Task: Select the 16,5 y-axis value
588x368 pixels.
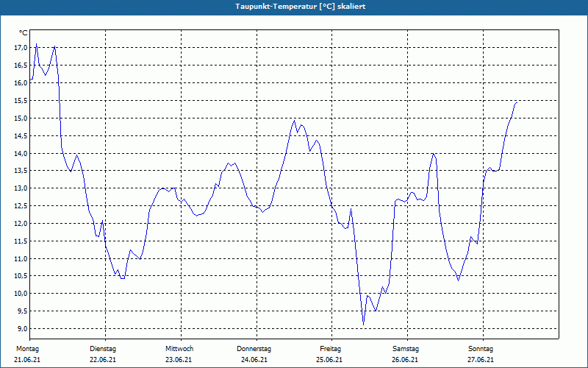Action: click(x=21, y=65)
